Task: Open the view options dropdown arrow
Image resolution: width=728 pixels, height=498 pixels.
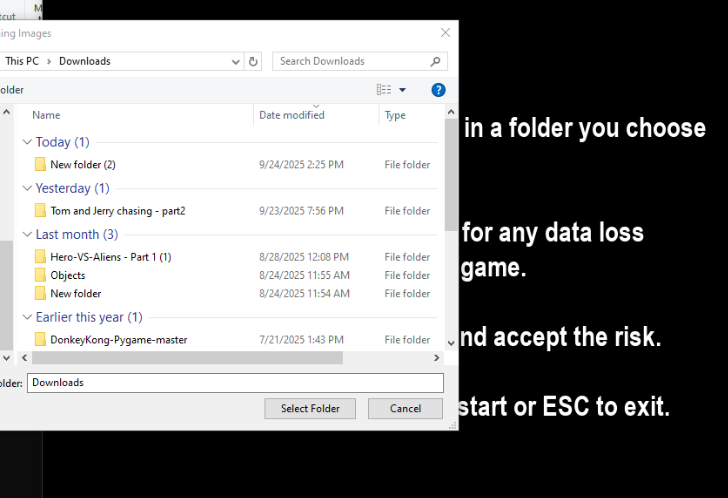Action: (x=403, y=90)
